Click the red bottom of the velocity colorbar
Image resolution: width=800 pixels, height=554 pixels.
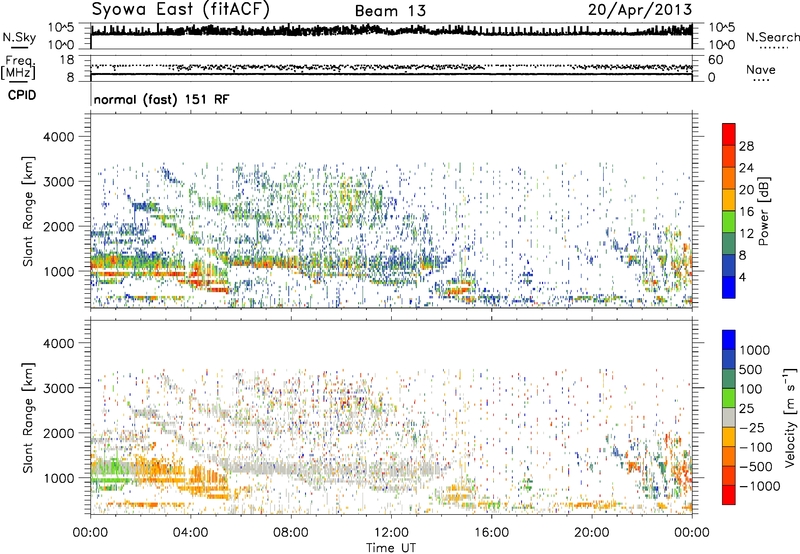click(x=729, y=495)
